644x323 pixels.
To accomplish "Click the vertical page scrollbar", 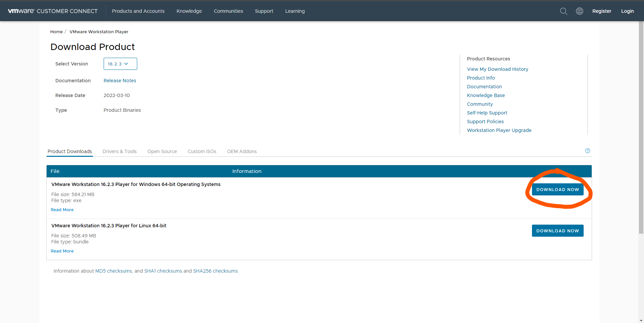I will tap(641, 128).
